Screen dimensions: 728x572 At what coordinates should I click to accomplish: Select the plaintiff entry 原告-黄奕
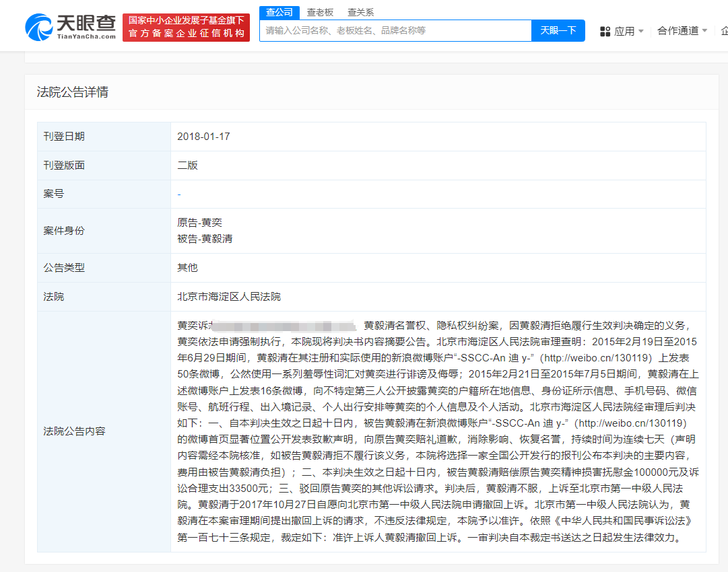point(199,223)
